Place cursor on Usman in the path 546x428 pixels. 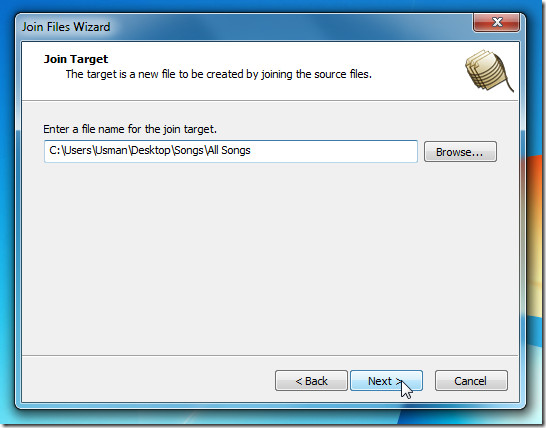111,150
